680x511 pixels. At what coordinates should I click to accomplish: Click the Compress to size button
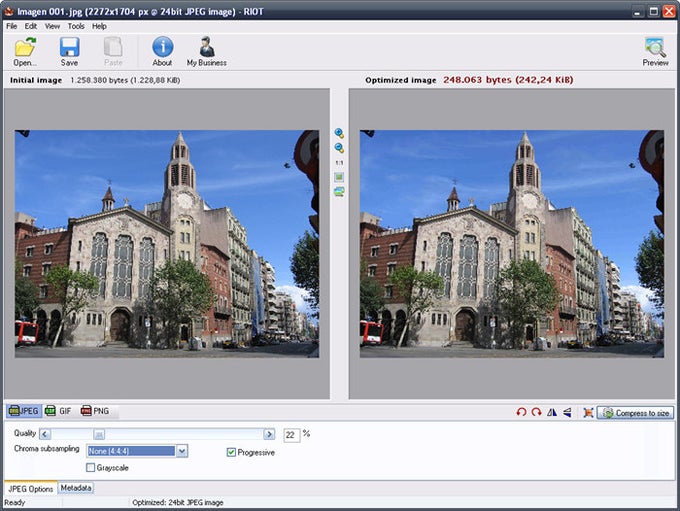(636, 413)
